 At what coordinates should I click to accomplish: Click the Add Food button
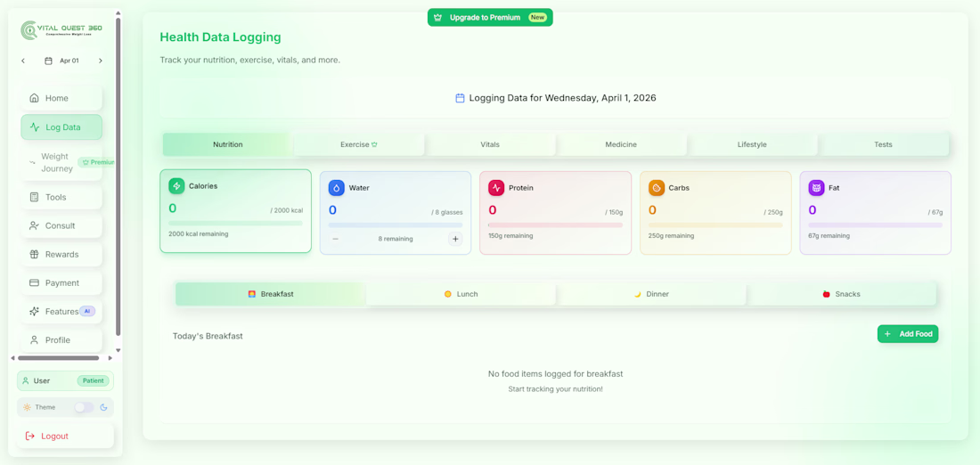[908, 334]
